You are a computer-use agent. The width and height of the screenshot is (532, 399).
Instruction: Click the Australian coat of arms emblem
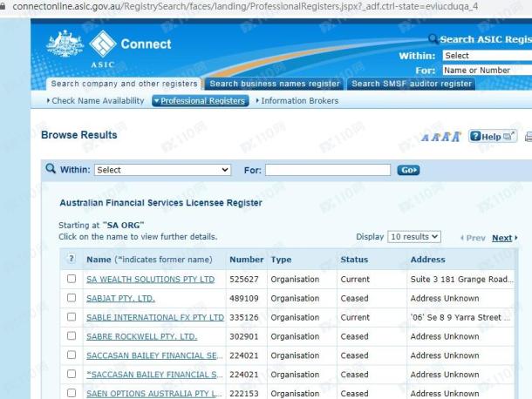pyautogui.click(x=65, y=44)
